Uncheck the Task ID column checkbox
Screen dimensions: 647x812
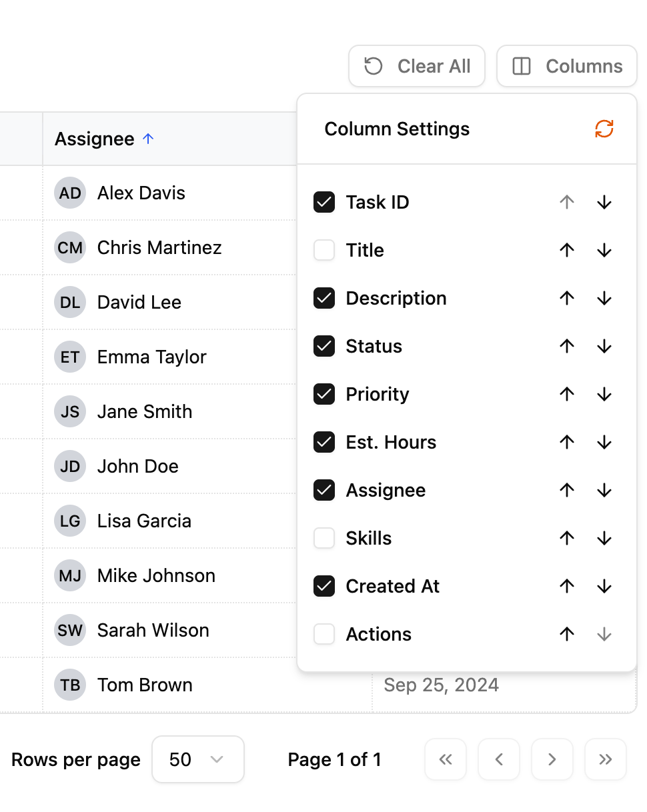tap(323, 202)
